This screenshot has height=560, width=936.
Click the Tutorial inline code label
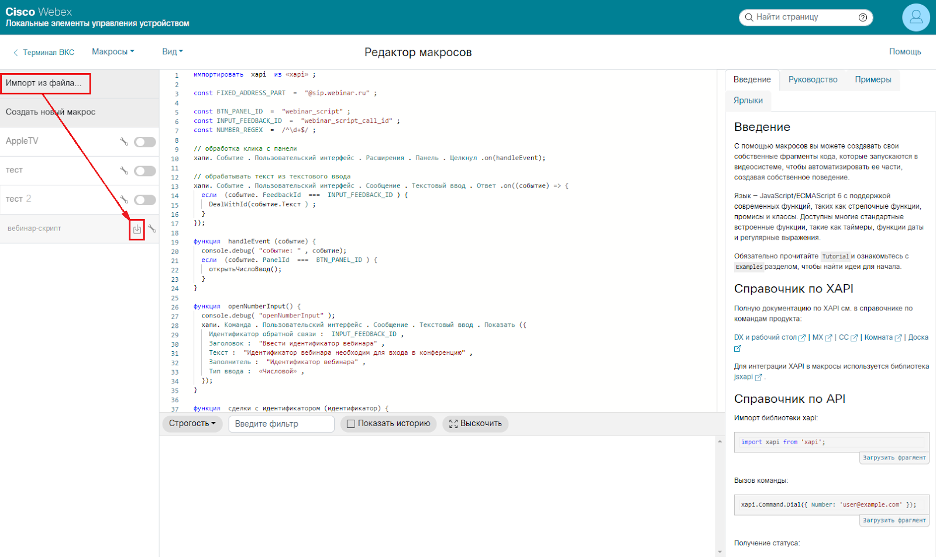pos(835,256)
